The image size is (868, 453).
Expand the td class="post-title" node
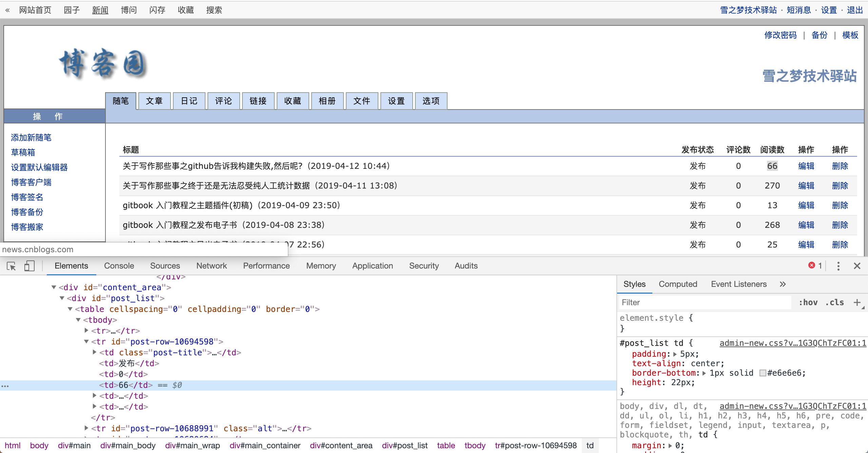pos(94,352)
